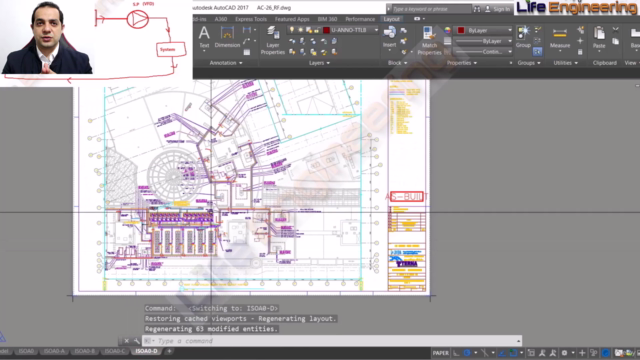Click the Paste clipboard tool
The image size is (640, 360).
599,38
